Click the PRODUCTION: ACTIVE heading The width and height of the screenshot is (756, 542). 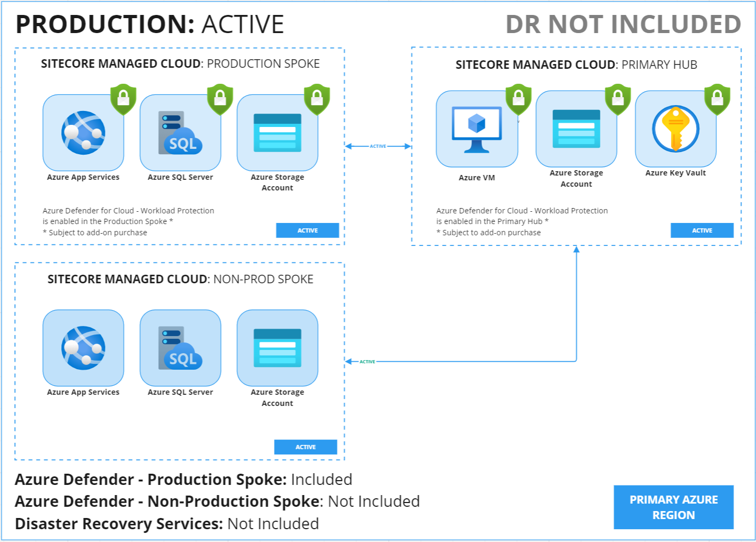[x=150, y=25]
